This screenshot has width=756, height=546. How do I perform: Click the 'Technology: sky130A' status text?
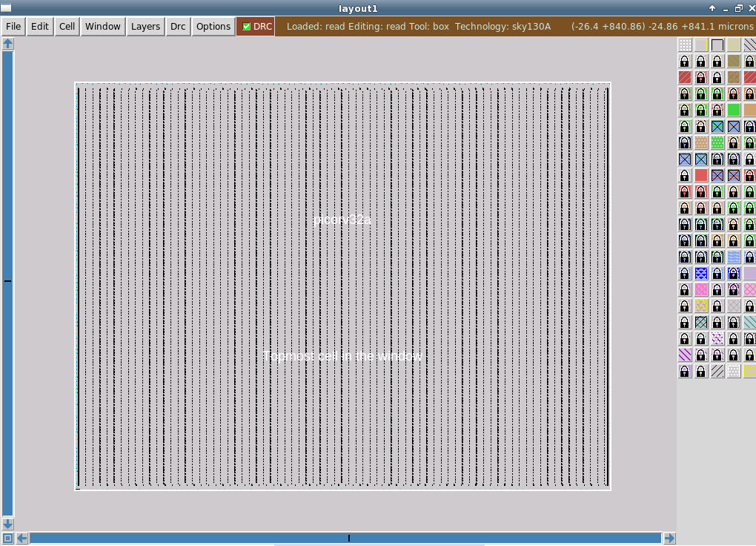click(503, 27)
